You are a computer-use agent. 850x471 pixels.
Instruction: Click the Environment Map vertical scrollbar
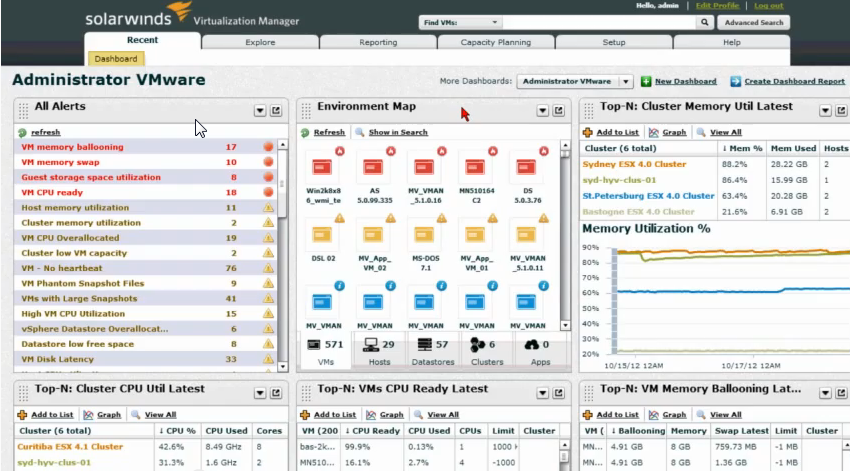(x=565, y=235)
